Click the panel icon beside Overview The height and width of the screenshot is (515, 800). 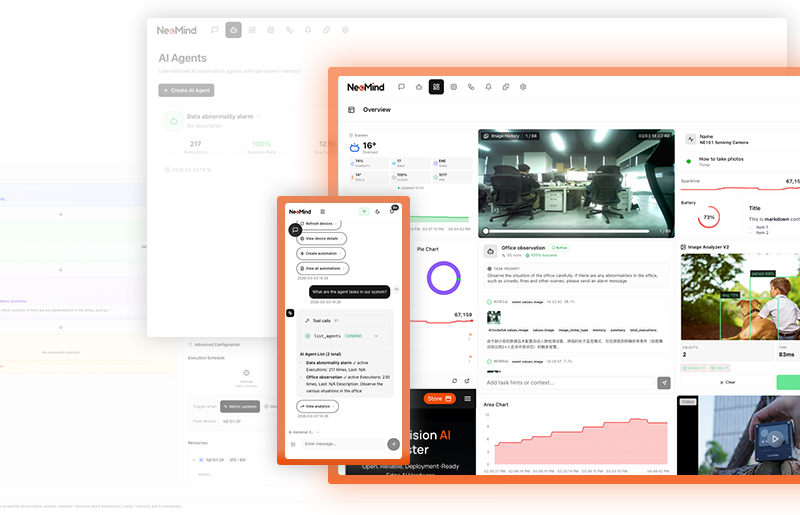coord(351,110)
